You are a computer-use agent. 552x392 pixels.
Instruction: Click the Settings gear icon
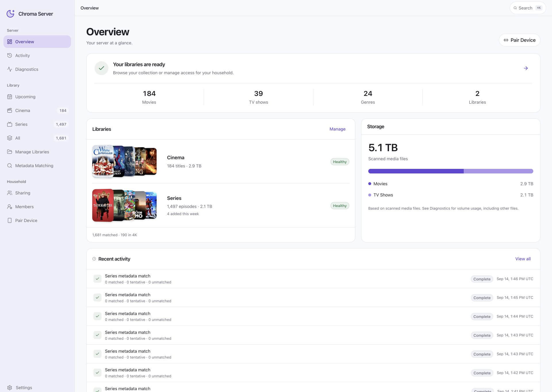pos(9,388)
